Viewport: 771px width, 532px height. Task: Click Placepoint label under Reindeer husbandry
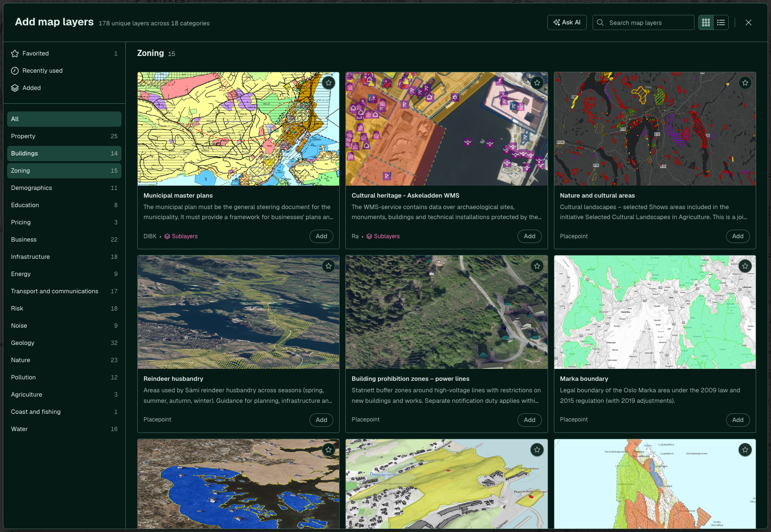[x=157, y=420]
